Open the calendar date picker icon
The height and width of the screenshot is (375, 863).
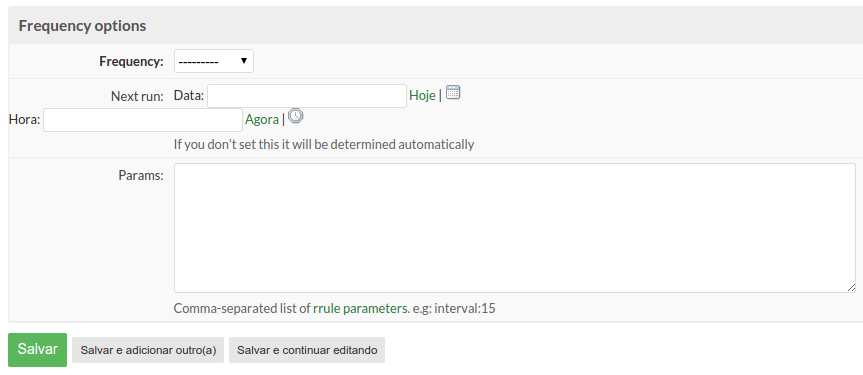452,93
